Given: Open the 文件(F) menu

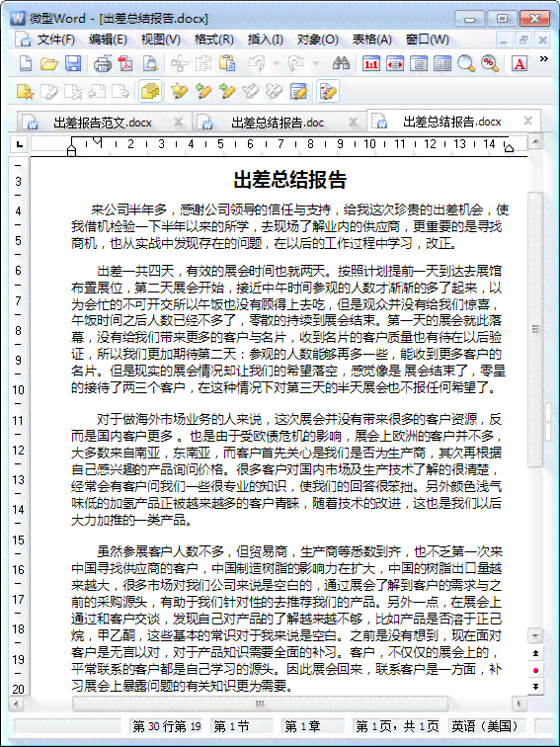Looking at the screenshot, I should 55,40.
